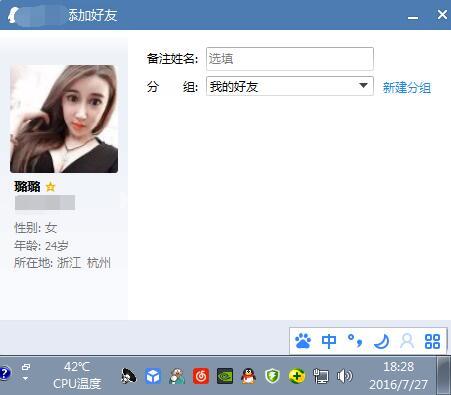Screen dimensions: 451x395
Task: Open QQ penguin icon in system tray
Action: 248,376
